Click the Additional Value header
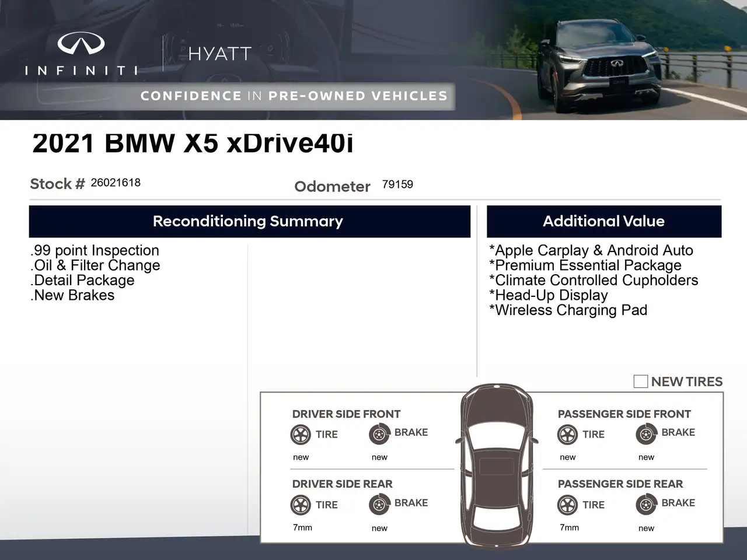 [604, 221]
